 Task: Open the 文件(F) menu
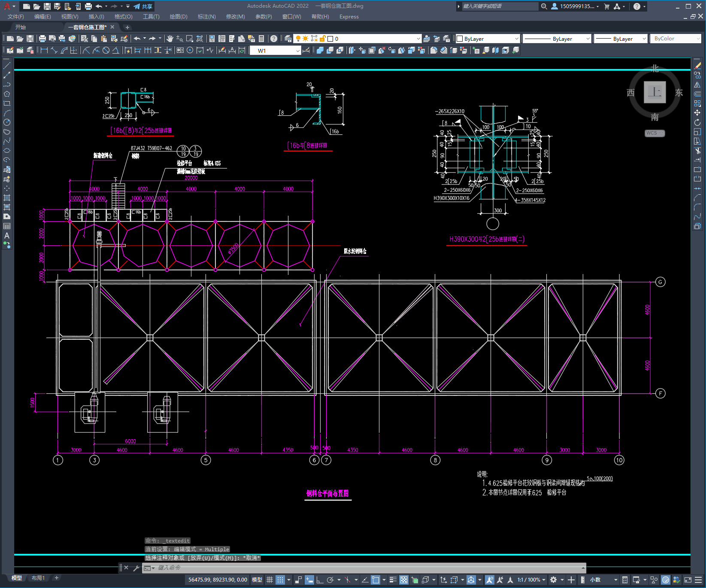tap(16, 17)
